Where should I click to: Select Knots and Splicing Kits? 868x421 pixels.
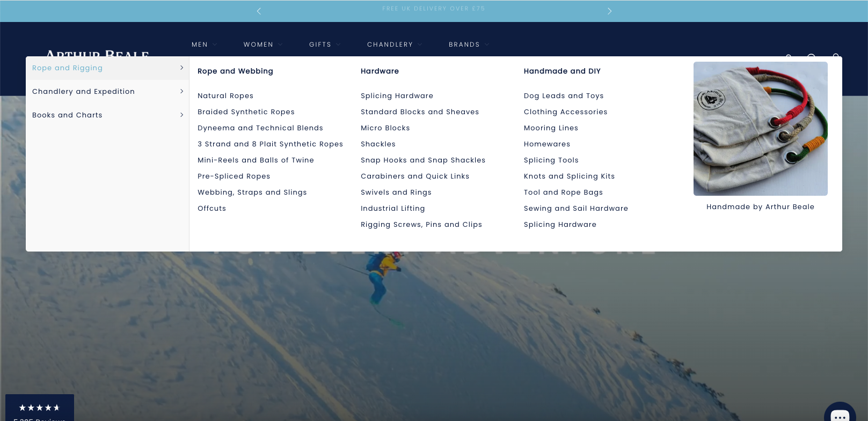(570, 176)
